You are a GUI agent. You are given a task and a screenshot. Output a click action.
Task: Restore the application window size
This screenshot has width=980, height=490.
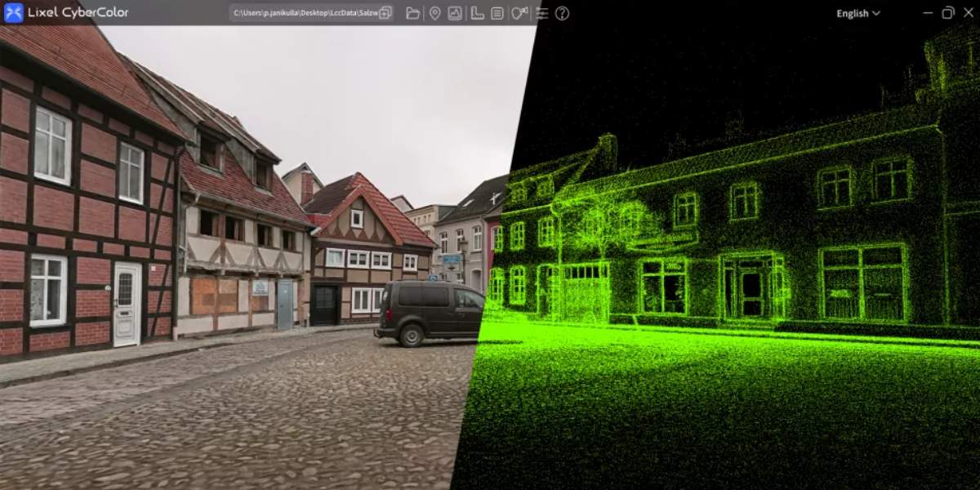(x=948, y=12)
